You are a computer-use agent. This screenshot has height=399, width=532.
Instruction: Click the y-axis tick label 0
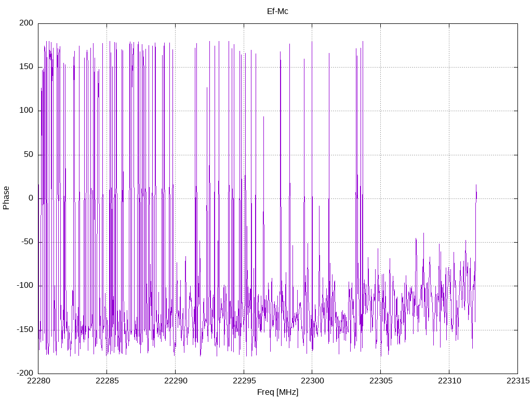point(31,198)
